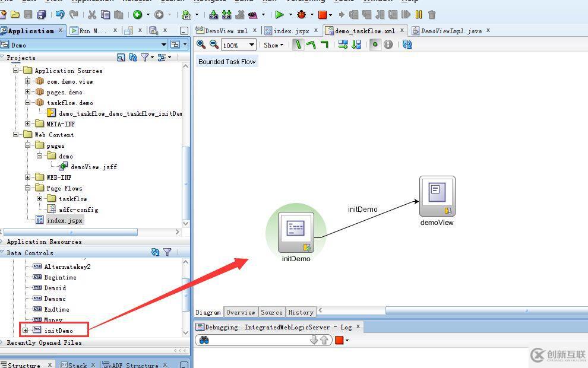Expand the com.demo.view package
Viewport: 588px width, 368px height.
(x=28, y=81)
